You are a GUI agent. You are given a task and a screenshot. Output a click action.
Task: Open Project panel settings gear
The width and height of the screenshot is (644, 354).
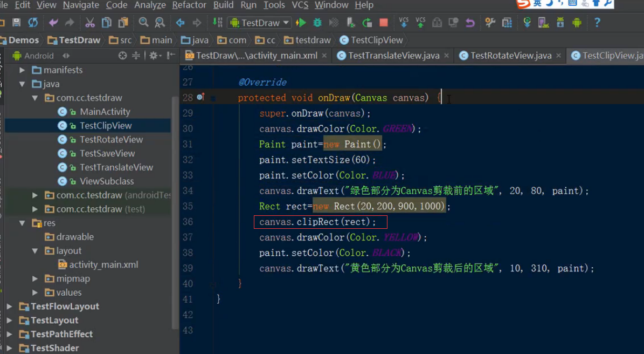(x=155, y=56)
